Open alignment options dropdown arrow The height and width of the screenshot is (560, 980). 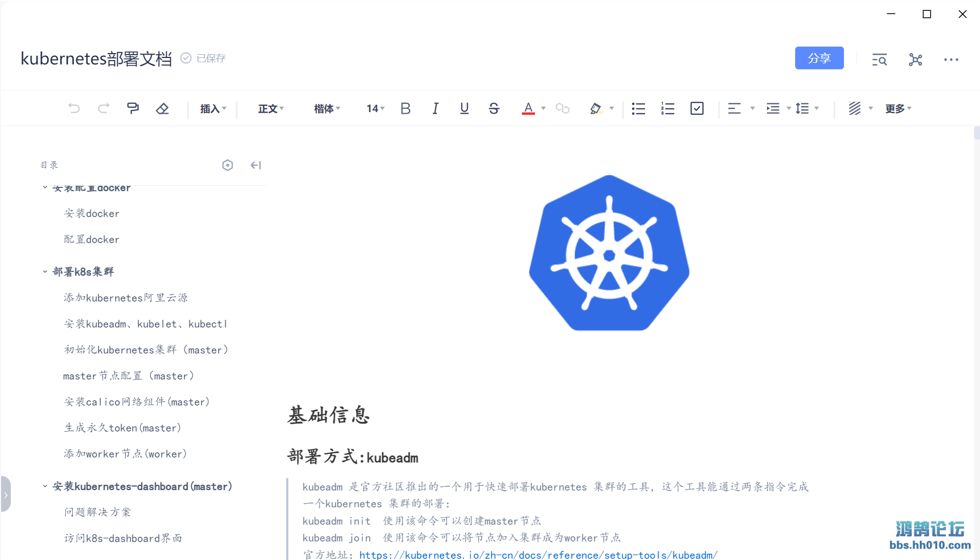pyautogui.click(x=752, y=108)
